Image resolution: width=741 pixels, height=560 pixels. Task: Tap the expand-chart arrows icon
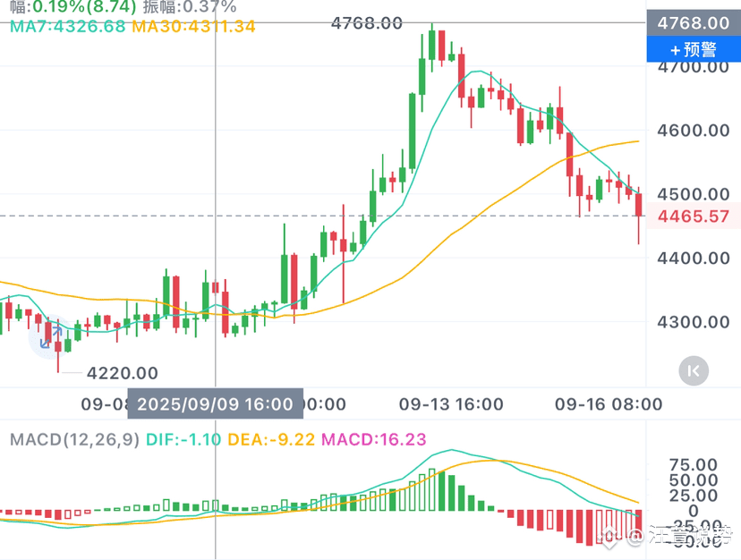pos(51,336)
